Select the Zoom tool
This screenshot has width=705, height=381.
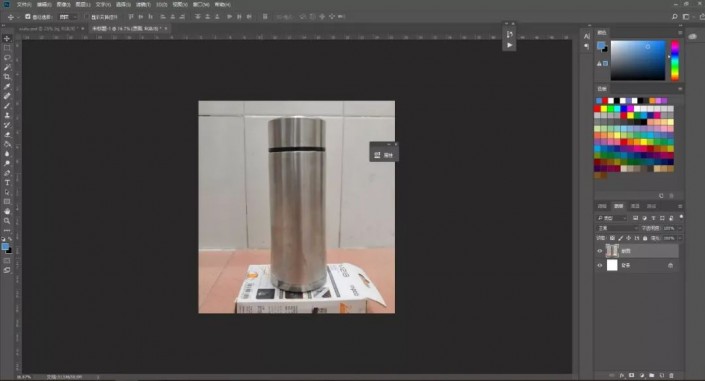pyautogui.click(x=7, y=221)
